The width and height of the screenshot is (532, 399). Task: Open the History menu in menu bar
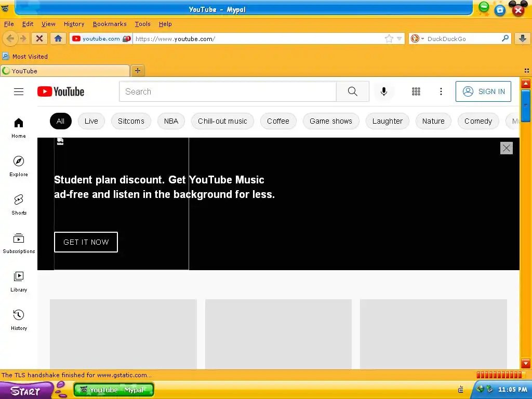click(x=74, y=24)
